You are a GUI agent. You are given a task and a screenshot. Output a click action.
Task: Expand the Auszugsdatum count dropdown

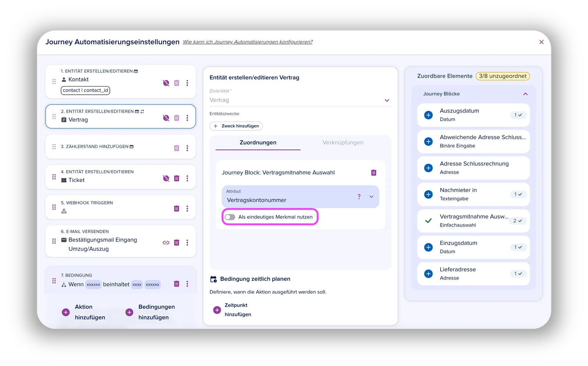pyautogui.click(x=518, y=115)
